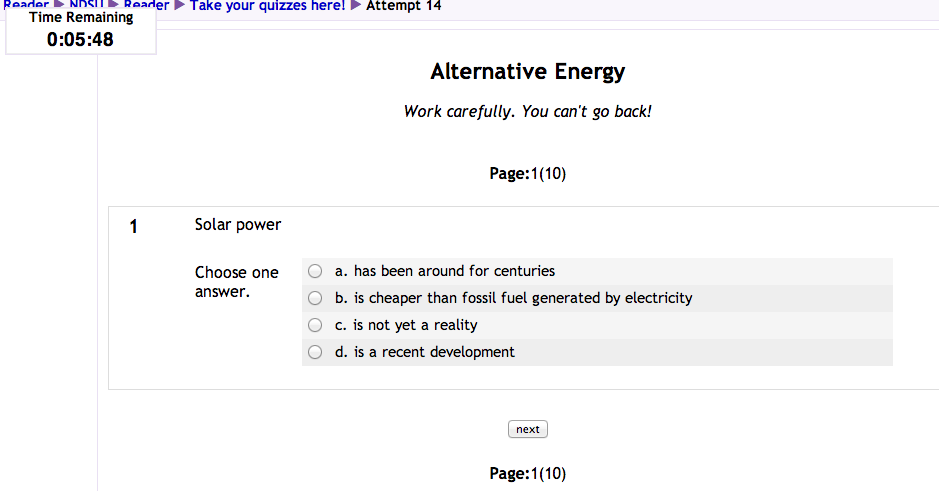Click the 'Attempt 14' breadcrumb item
This screenshot has width=939, height=491.
(404, 6)
